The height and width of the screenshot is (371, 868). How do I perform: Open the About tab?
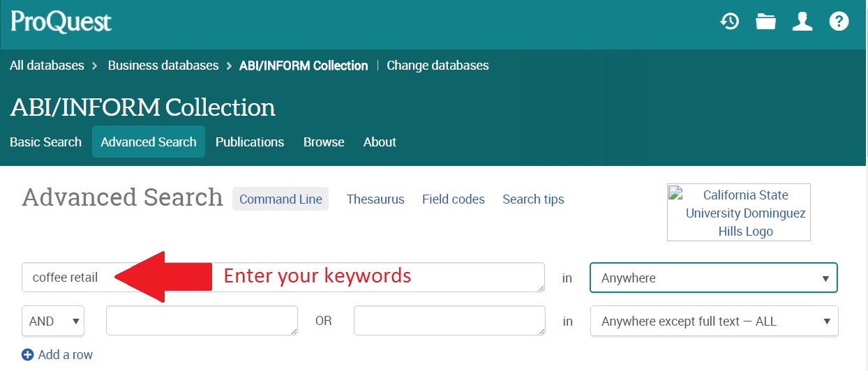(380, 142)
